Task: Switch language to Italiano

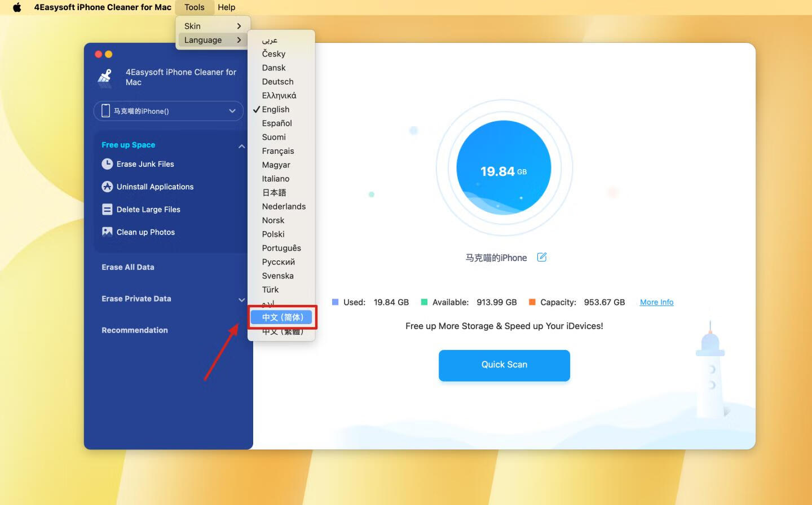Action: click(281, 179)
